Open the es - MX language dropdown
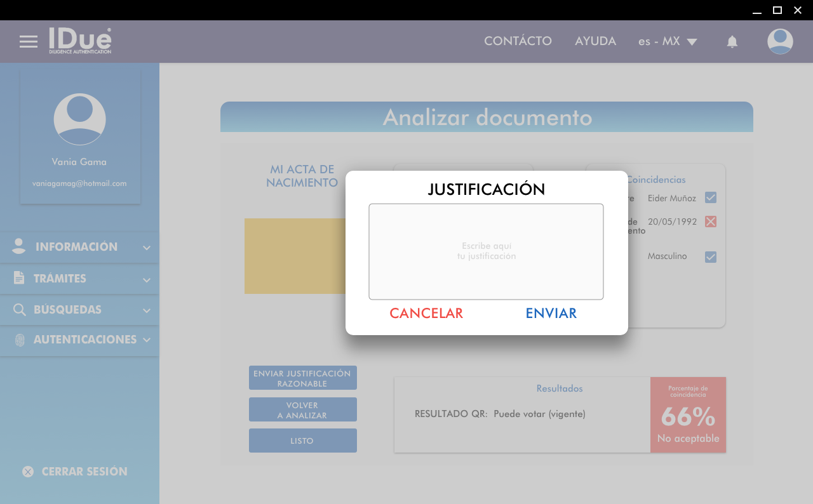Screen dimensions: 813x504 668,42
